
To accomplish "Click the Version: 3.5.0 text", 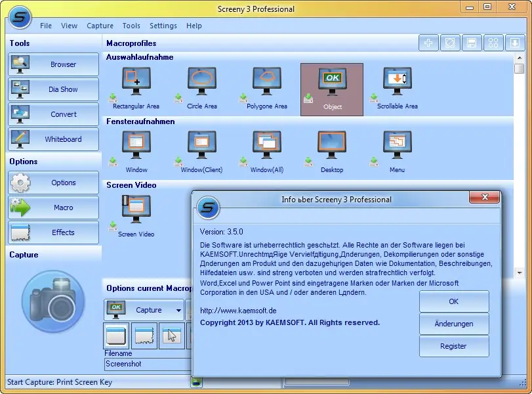I will pyautogui.click(x=222, y=232).
